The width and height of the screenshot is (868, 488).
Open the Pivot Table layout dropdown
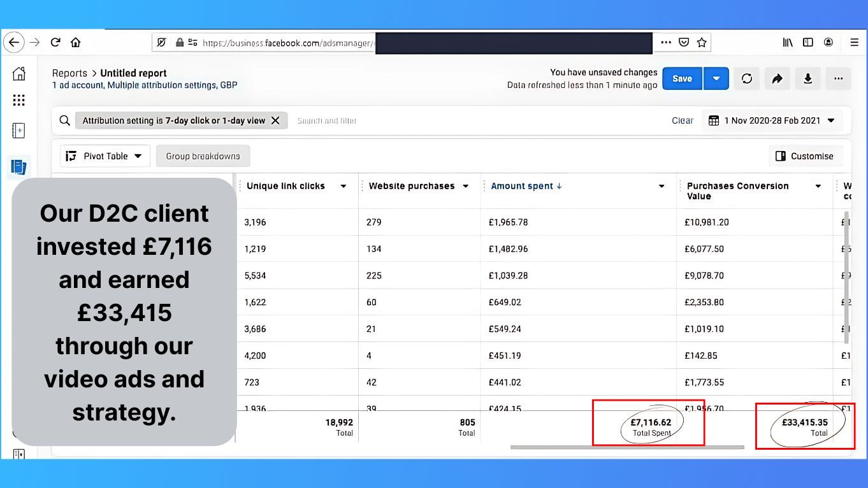click(x=105, y=156)
